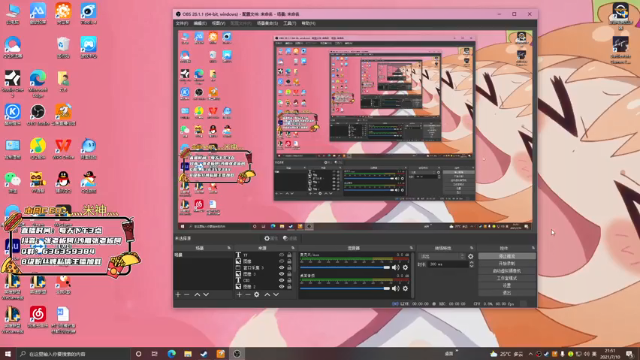Remove the selected scene with the minus icon
This screenshot has width=640, height=360.
187,294
